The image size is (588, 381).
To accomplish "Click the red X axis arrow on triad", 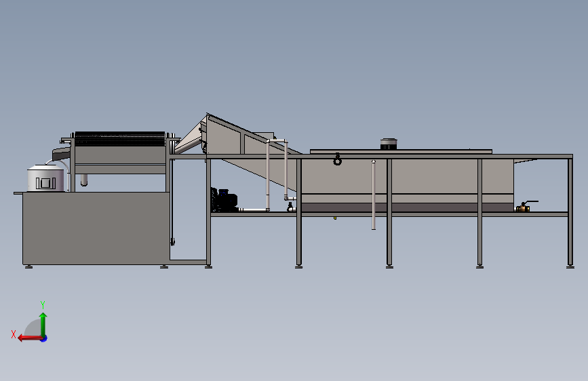I will point(30,338).
